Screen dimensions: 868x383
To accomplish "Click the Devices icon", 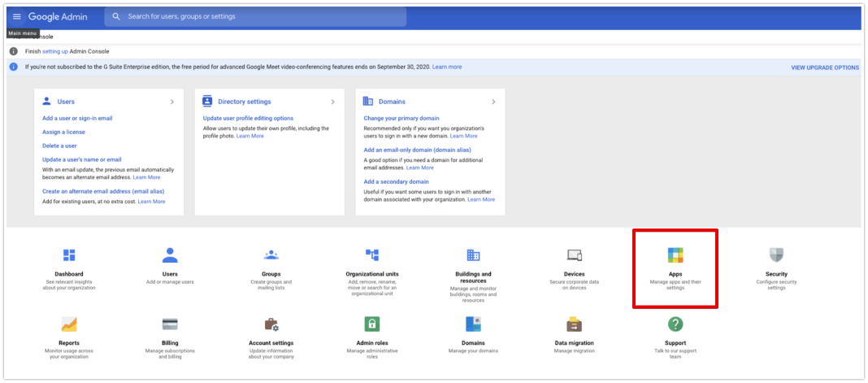I will tap(574, 255).
